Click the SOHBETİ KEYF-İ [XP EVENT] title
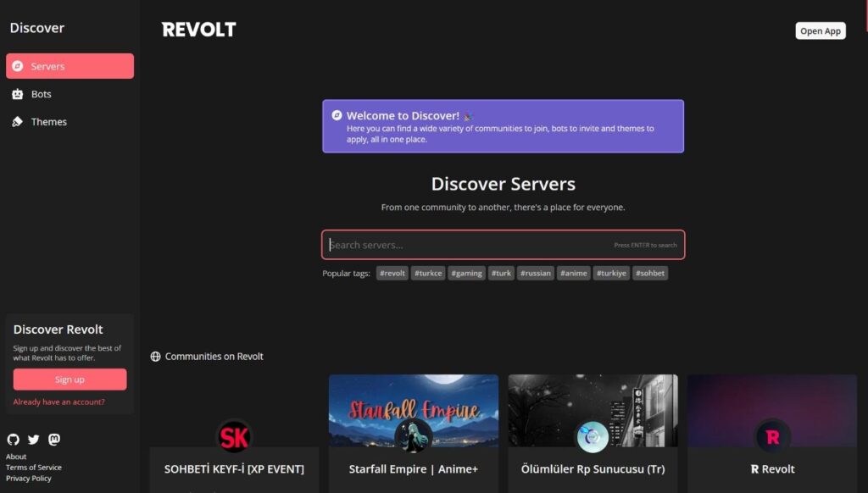Viewport: 868px width, 493px height. [x=234, y=469]
